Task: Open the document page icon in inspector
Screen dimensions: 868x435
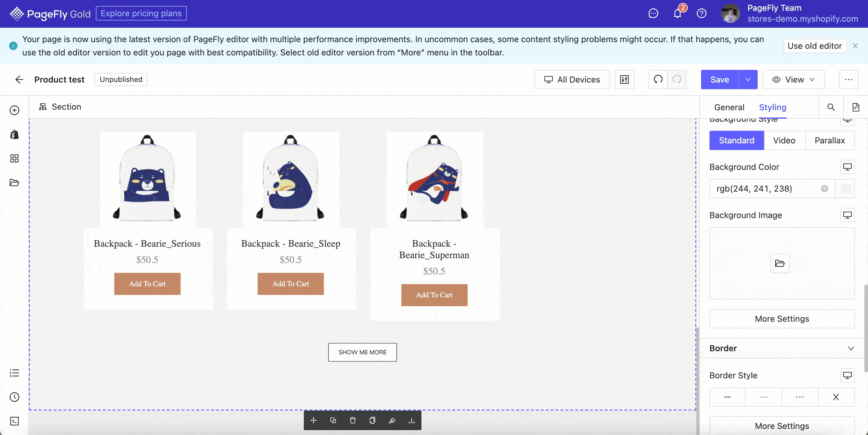Action: pyautogui.click(x=856, y=107)
